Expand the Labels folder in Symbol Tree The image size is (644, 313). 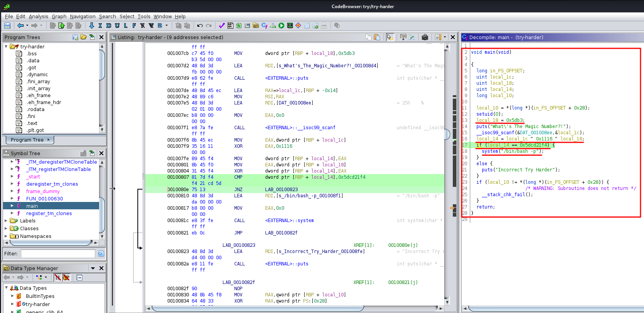[x=6, y=221]
